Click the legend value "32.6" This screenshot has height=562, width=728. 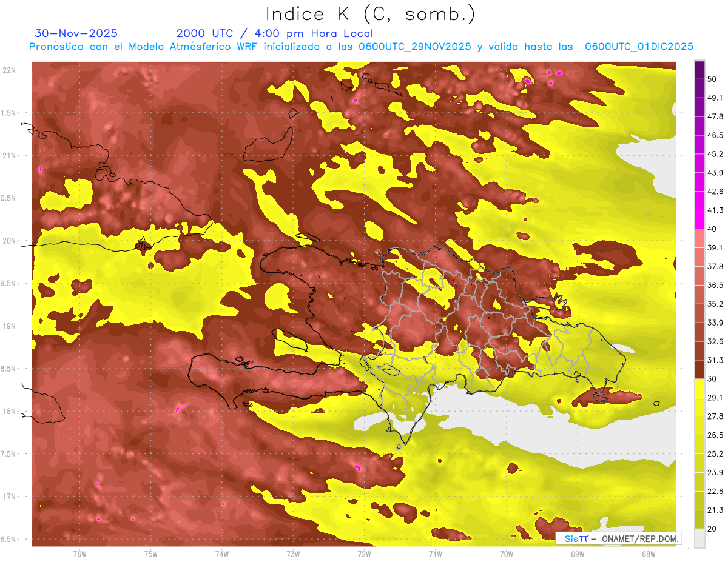point(715,341)
